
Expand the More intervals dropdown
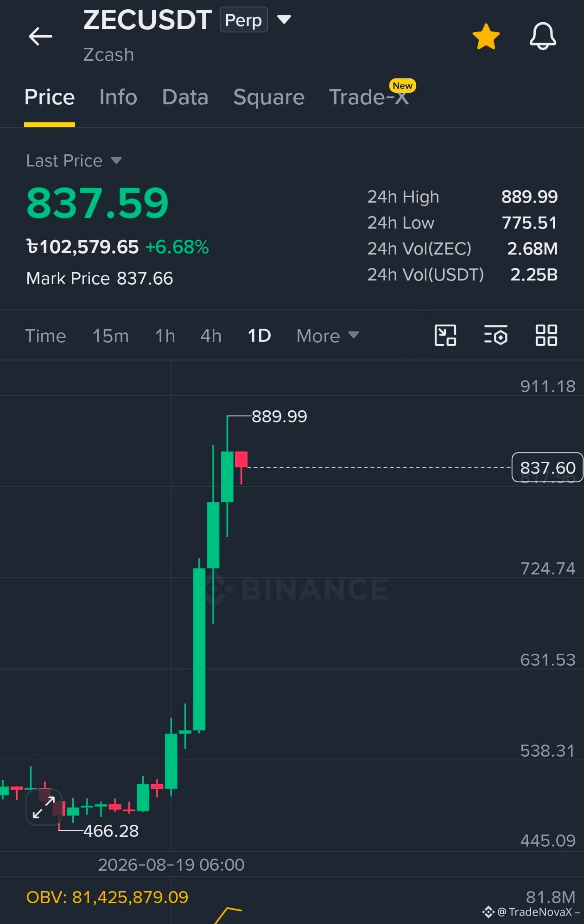[x=328, y=336]
